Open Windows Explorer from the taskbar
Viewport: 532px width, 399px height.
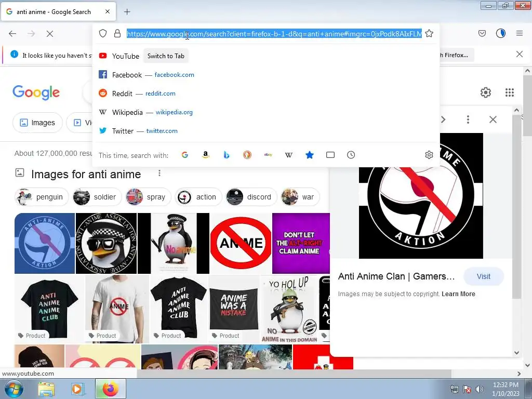point(46,389)
